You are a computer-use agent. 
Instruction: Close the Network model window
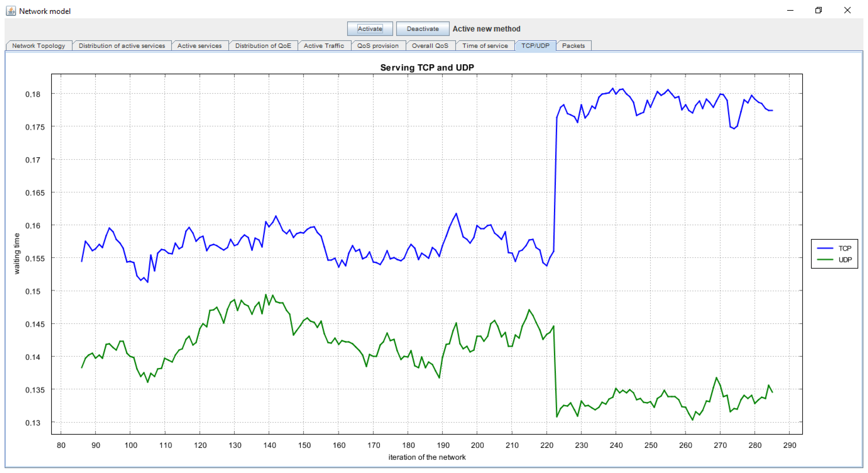tap(847, 10)
